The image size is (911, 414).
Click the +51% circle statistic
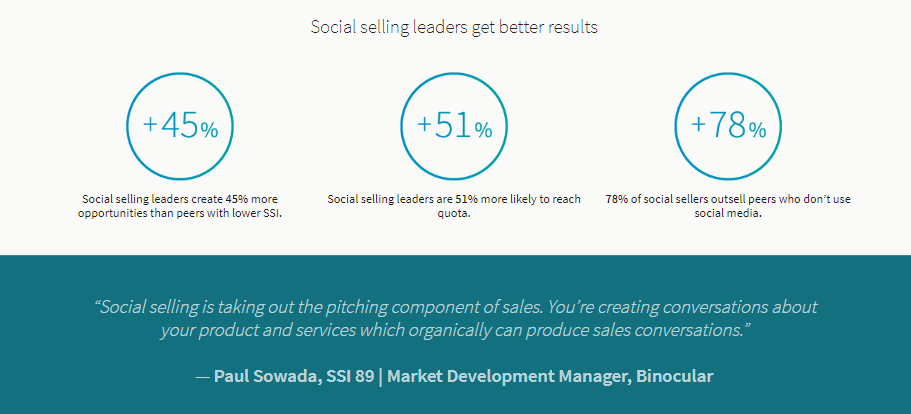455,127
